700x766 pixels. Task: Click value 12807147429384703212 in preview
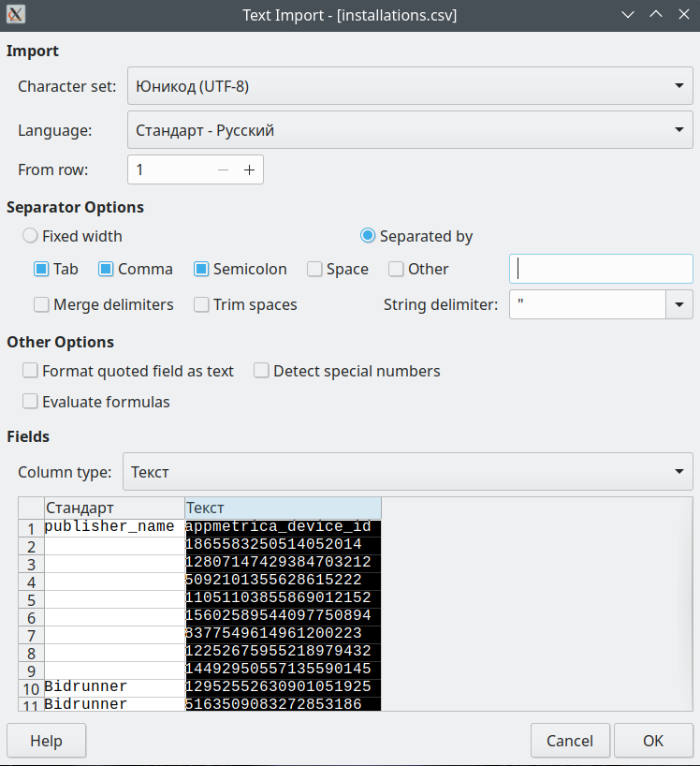pyautogui.click(x=284, y=562)
